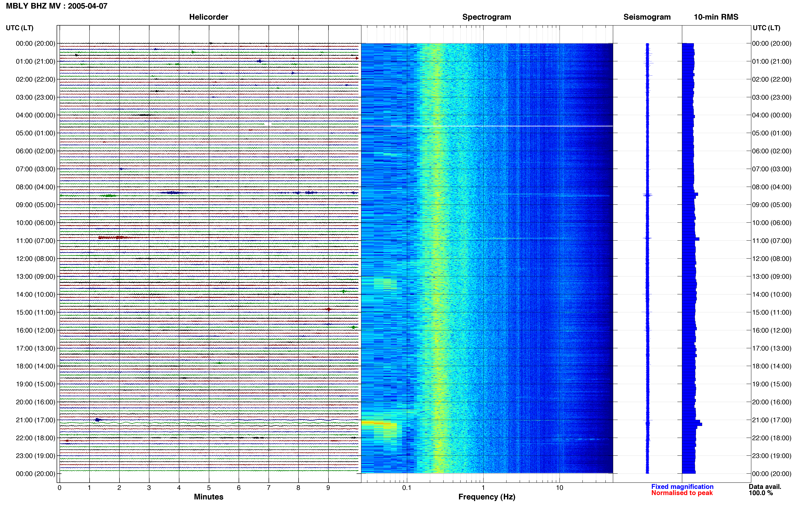
Task: Click left time label '23:00 (19:00)'
Action: point(36,456)
